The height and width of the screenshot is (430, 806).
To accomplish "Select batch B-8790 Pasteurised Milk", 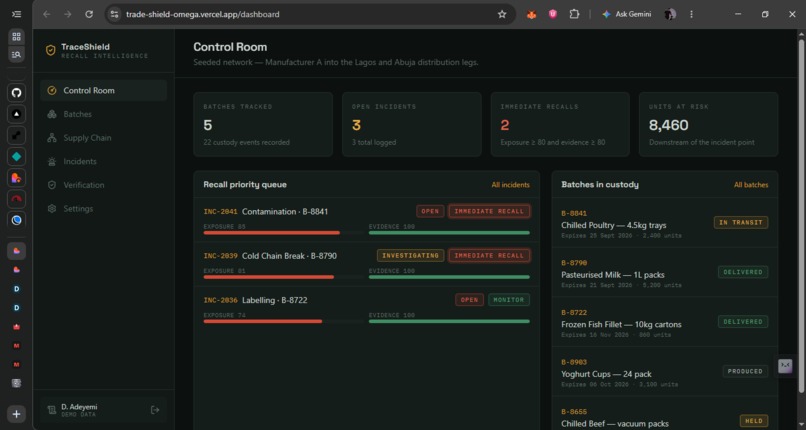I will (665, 273).
